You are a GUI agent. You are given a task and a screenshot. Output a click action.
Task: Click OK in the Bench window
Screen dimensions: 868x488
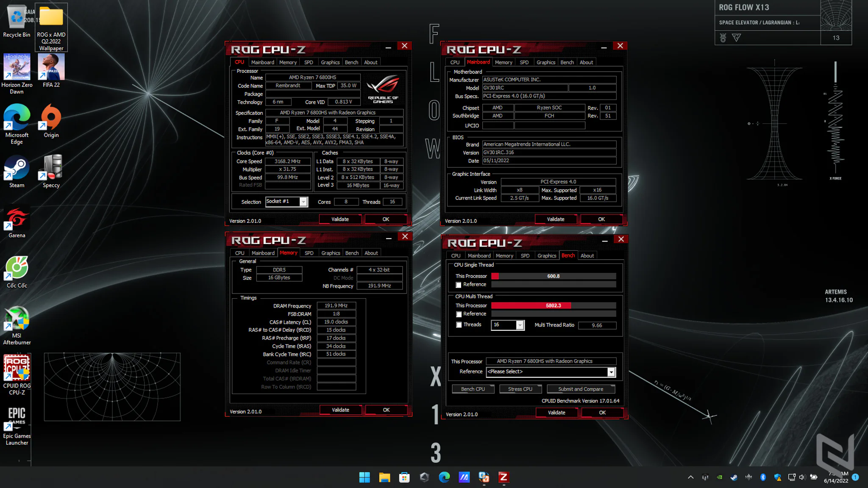pos(602,412)
